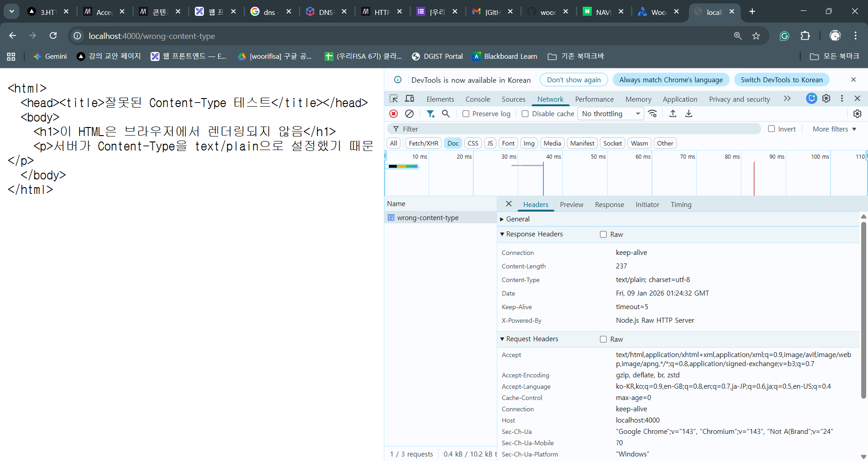Image resolution: width=868 pixels, height=461 pixels.
Task: Enable Disable cache checkbox
Action: 525,113
